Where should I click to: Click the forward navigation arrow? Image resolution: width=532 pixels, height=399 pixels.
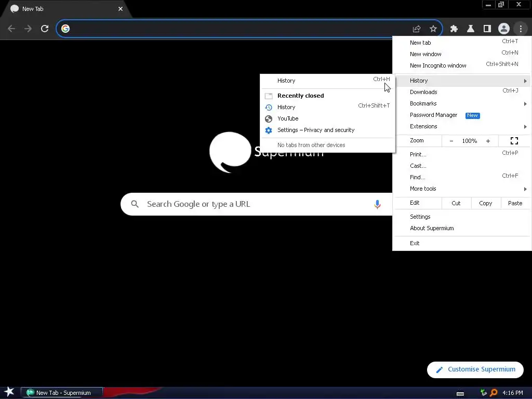pos(28,29)
